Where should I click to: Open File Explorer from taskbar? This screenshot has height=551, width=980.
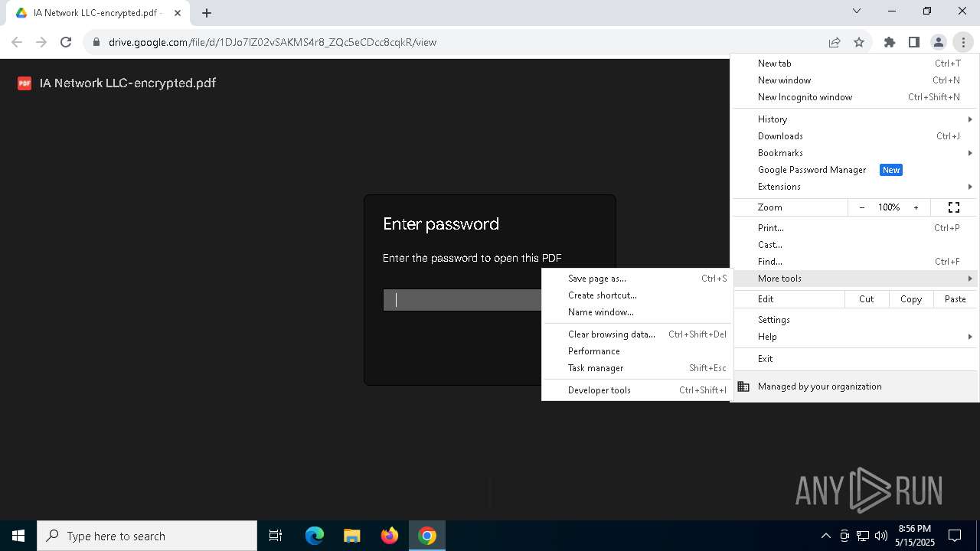(x=351, y=536)
